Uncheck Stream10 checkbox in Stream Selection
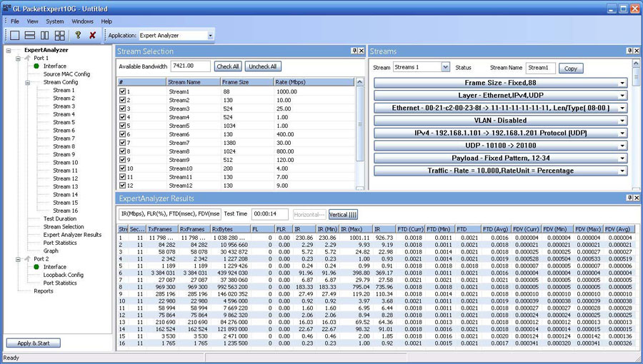 (x=122, y=168)
